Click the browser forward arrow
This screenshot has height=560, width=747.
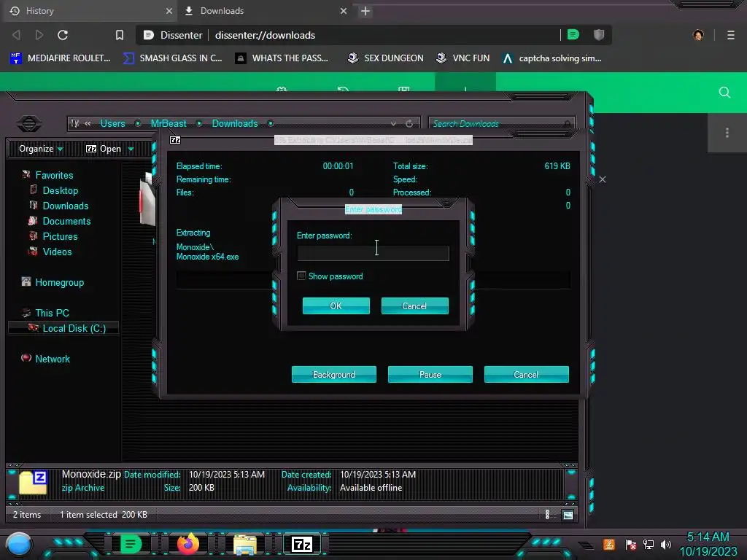39,35
